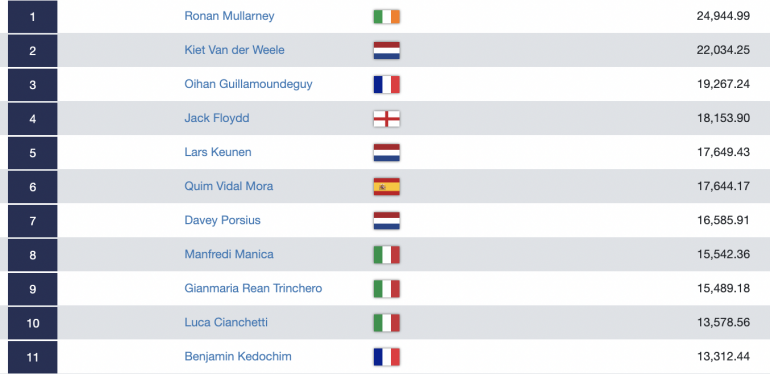Click the Dutch flag beside Lars Keunen
This screenshot has width=770, height=374.
coord(386,153)
